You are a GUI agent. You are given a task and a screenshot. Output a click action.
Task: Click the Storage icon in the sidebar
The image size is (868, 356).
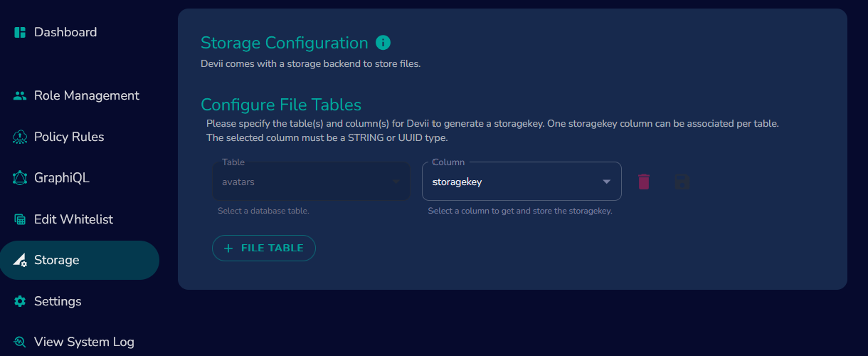coord(20,260)
